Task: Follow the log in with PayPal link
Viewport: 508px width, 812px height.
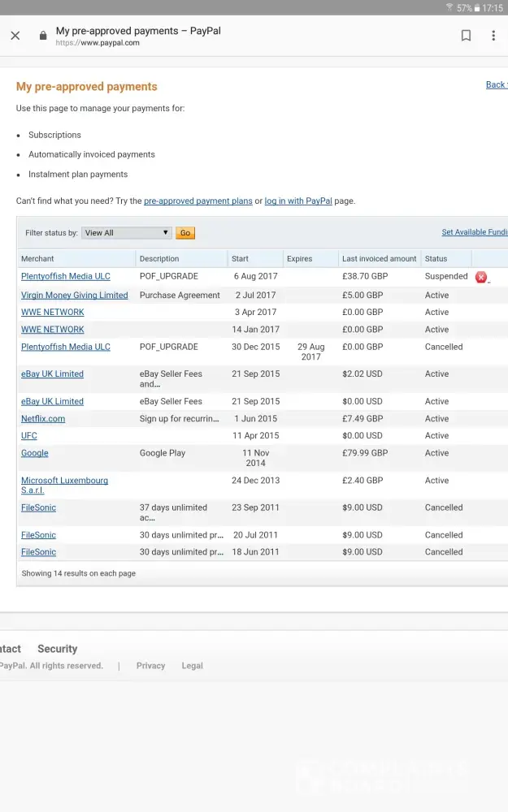Action: (297, 201)
